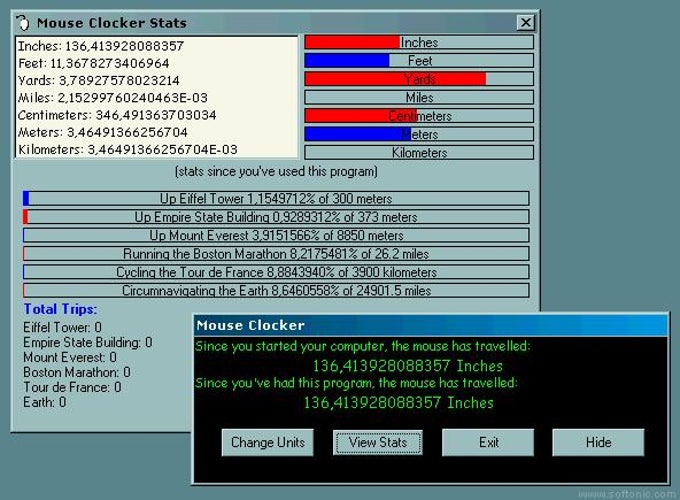Screen dimensions: 680x500
Task: Click the 'Empire State Building: 0' trip count
Action: 88,343
